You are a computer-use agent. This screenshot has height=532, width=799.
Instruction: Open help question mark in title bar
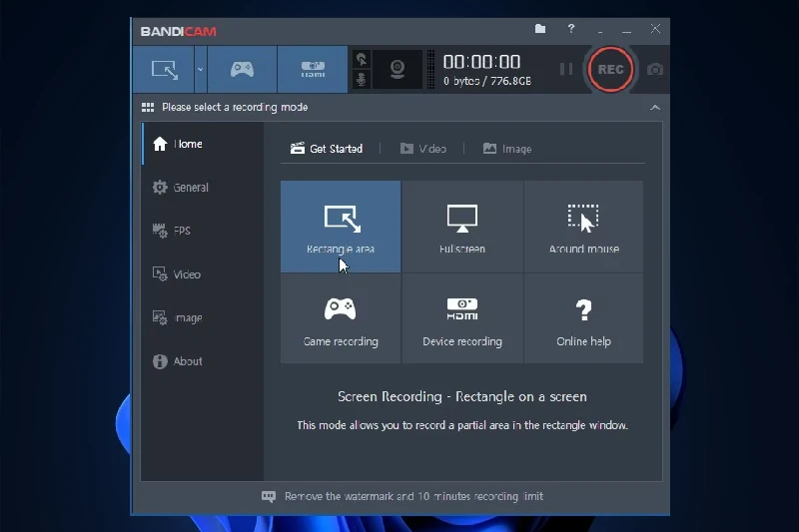[x=571, y=29]
